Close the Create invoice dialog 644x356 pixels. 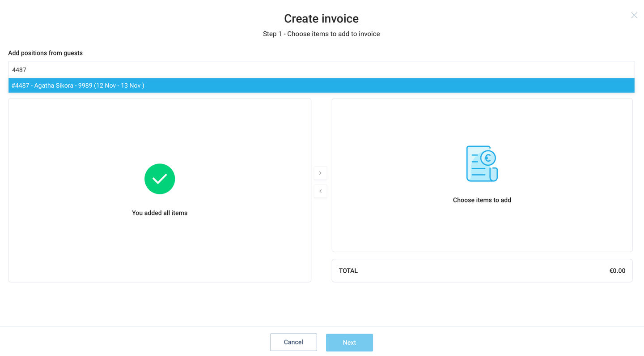click(x=634, y=15)
